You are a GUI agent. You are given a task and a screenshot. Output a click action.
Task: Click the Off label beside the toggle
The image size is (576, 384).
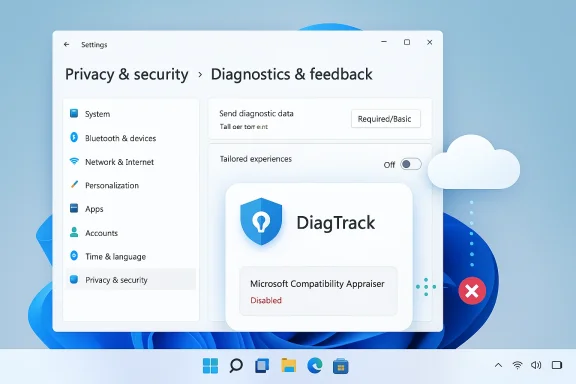(389, 165)
